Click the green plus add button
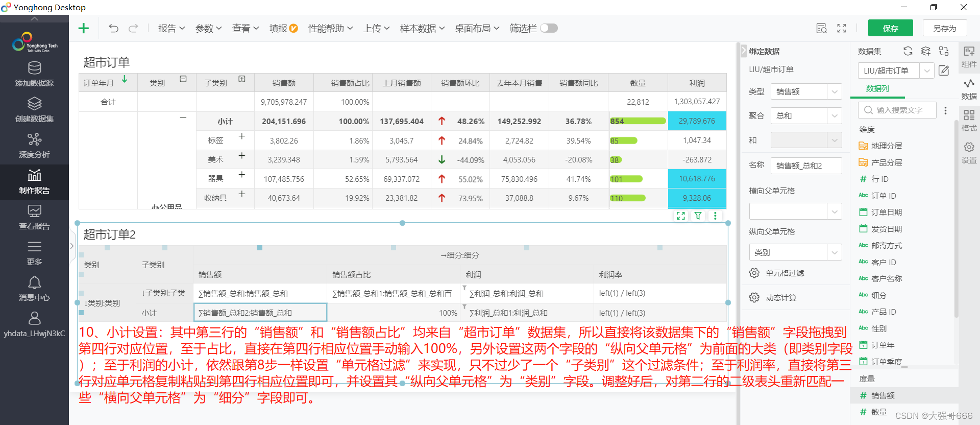This screenshot has width=980, height=425. pyautogui.click(x=84, y=28)
